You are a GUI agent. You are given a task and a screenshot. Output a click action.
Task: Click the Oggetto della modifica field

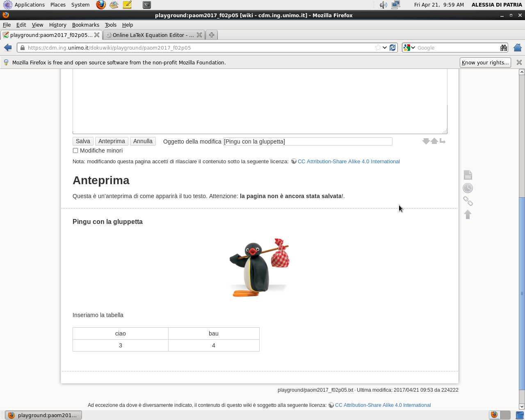308,142
